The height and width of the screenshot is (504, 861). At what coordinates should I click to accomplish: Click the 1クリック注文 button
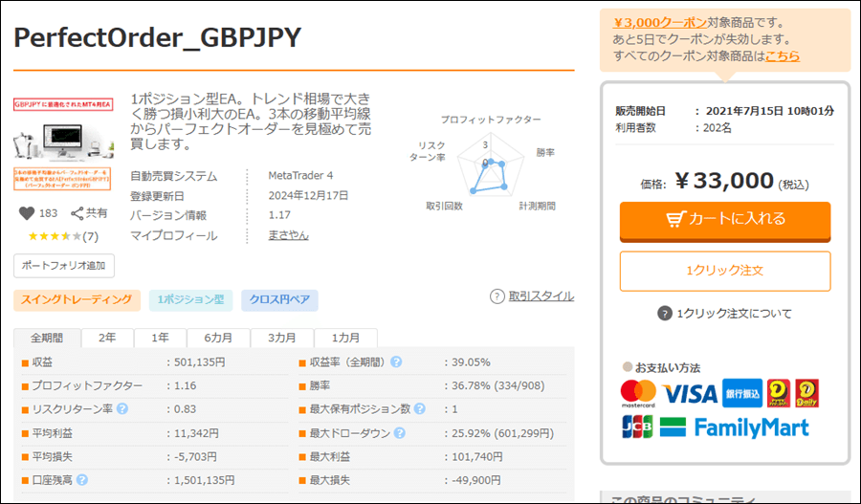(725, 271)
